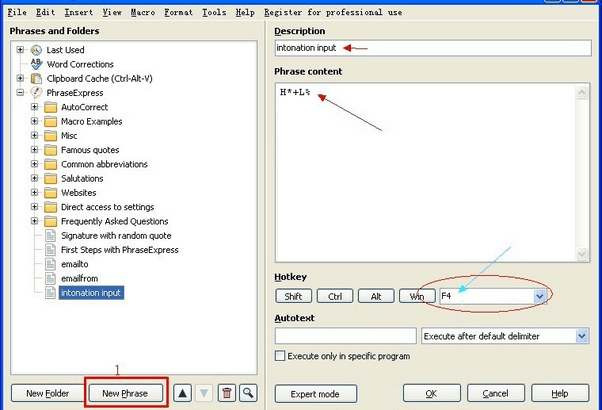Viewport: 602px width, 410px height.
Task: Click the Description text field
Action: click(432, 48)
